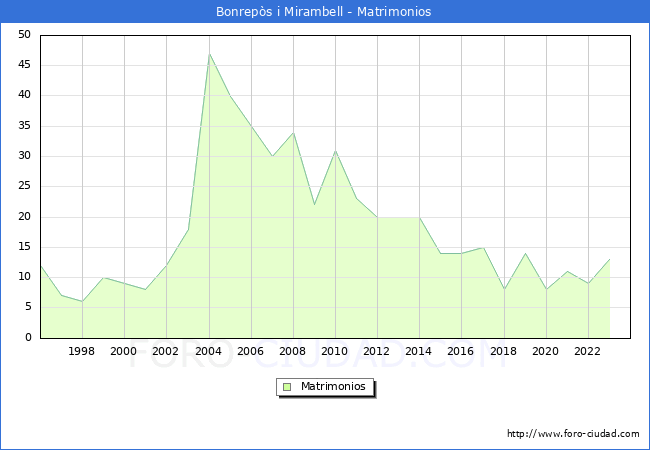This screenshot has height=450, width=650.
Task: Select the 2004 peak on chart
Action: [x=209, y=54]
